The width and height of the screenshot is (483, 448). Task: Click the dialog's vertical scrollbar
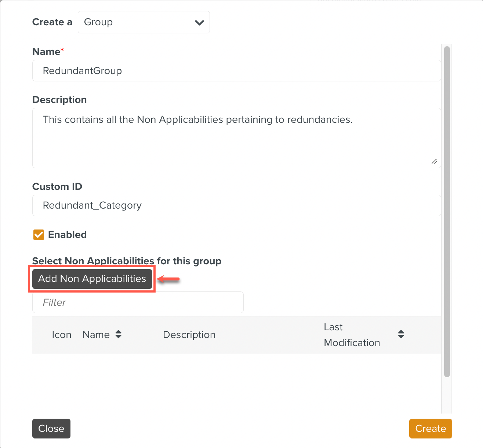447,211
